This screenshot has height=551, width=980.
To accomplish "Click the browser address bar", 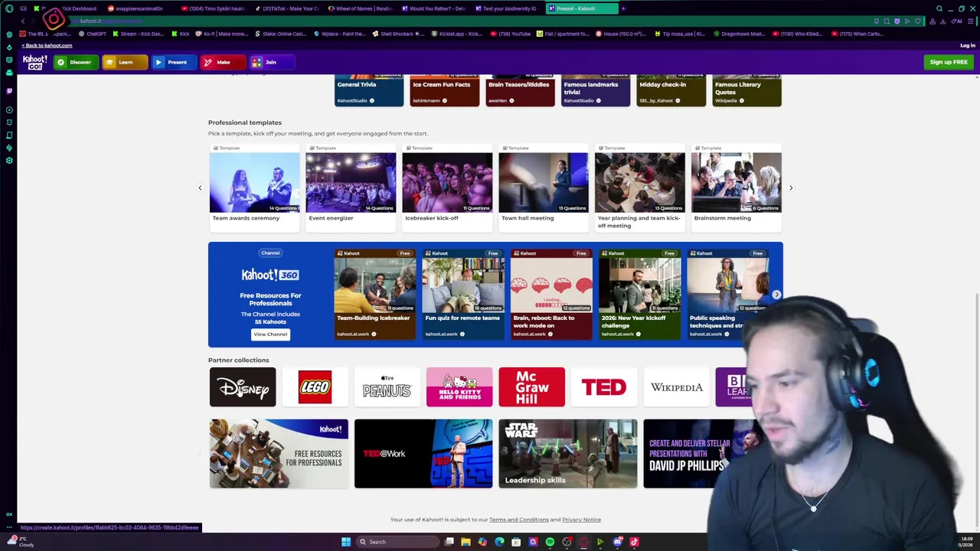I will point(459,21).
